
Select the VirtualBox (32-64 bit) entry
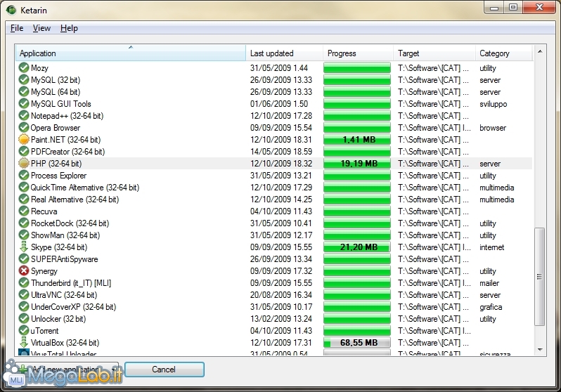65,343
